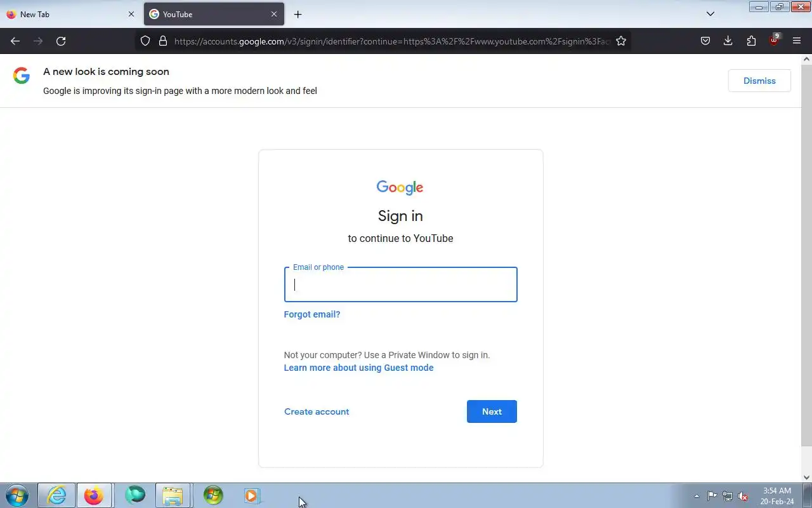This screenshot has width=812, height=508.
Task: Click the scrollbar down arrow
Action: point(806,478)
